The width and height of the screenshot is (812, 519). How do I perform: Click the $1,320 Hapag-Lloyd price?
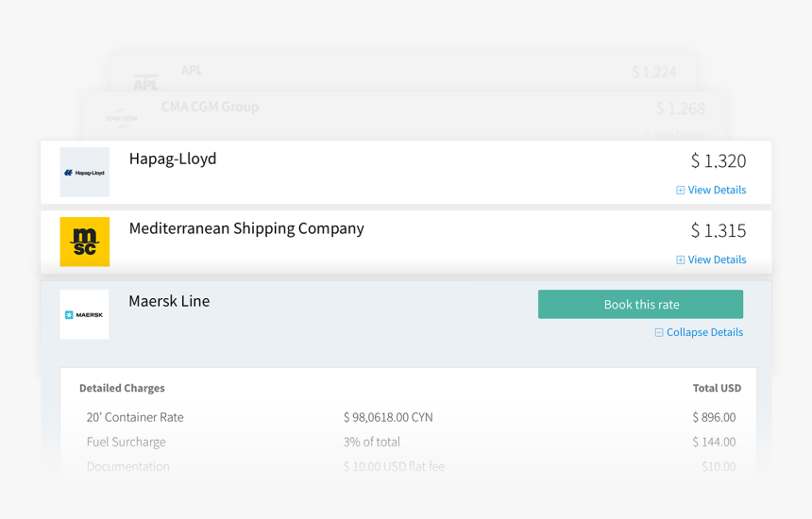[x=718, y=161]
